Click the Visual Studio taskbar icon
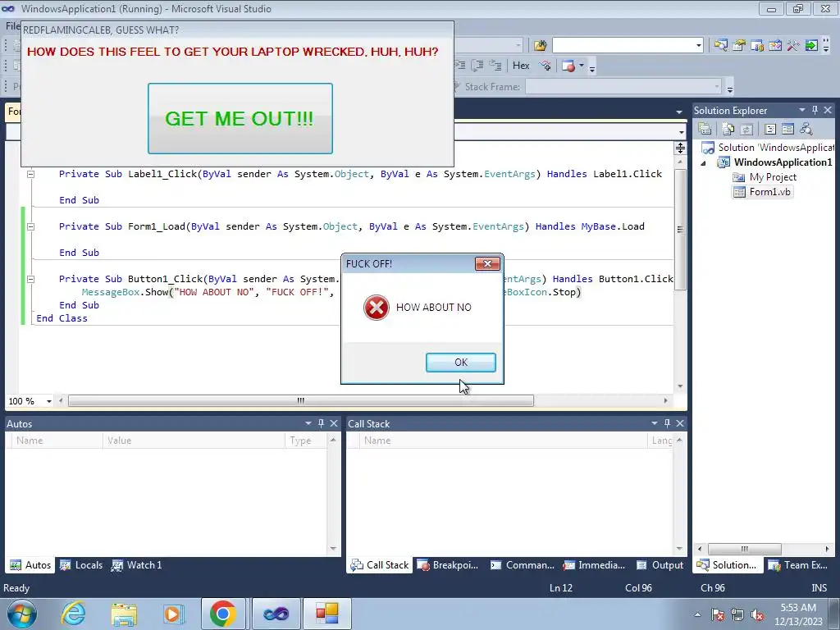Screen dimensions: 840x630 click(x=276, y=614)
